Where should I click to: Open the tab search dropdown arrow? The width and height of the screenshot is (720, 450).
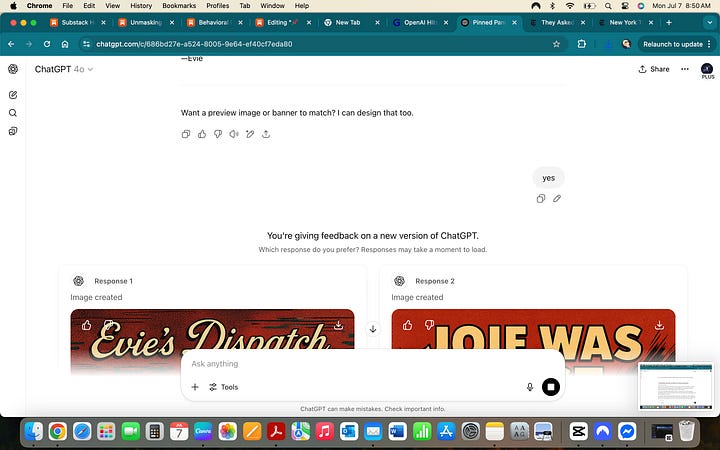709,22
